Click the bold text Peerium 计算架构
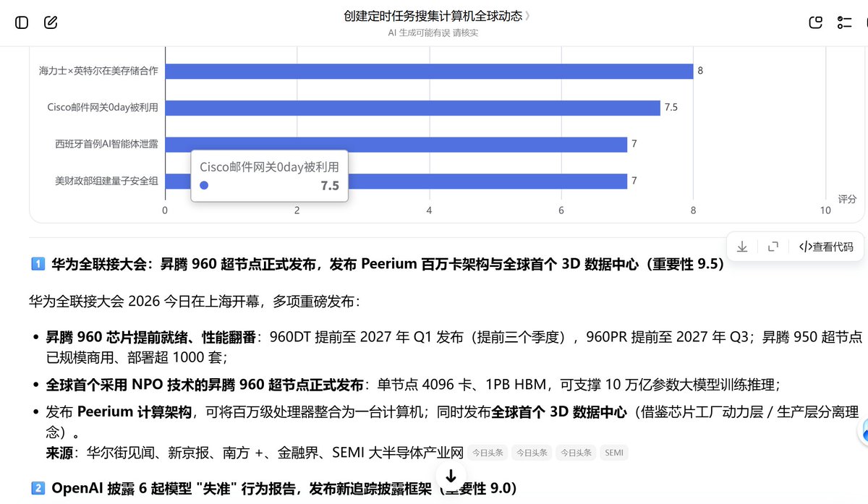Viewport: 868px width, 504px height. click(x=134, y=412)
